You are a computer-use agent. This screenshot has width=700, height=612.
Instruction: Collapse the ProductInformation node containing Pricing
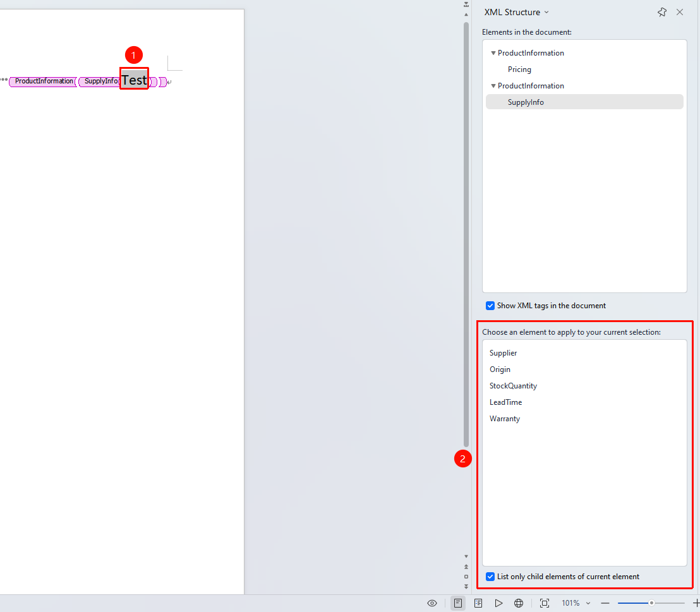coord(493,52)
